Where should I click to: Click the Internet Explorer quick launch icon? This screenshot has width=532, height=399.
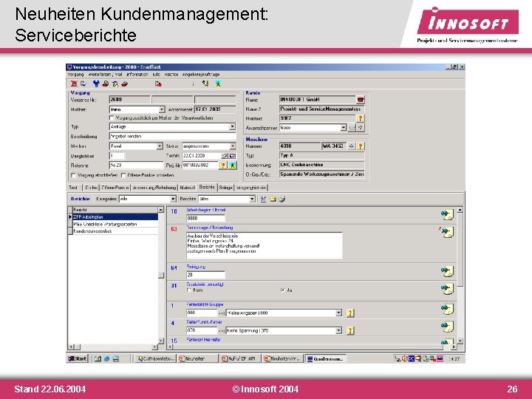point(107,358)
